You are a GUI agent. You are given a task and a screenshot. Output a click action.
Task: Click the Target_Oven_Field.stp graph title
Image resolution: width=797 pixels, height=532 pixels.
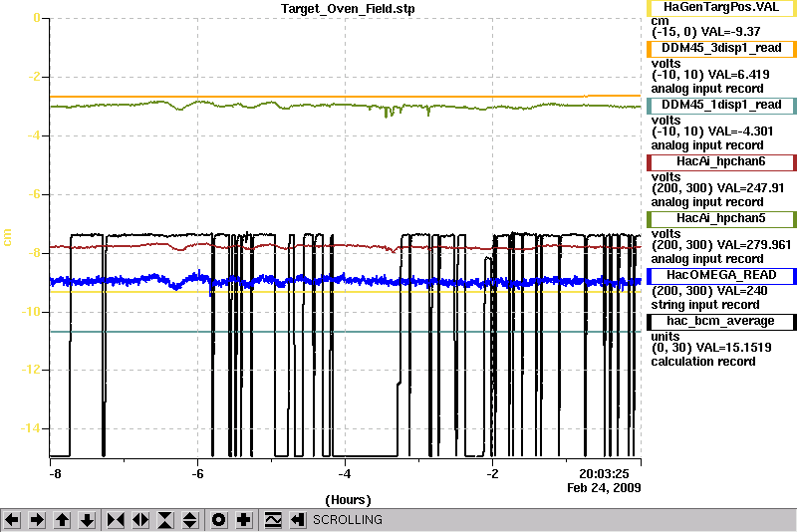(x=348, y=9)
